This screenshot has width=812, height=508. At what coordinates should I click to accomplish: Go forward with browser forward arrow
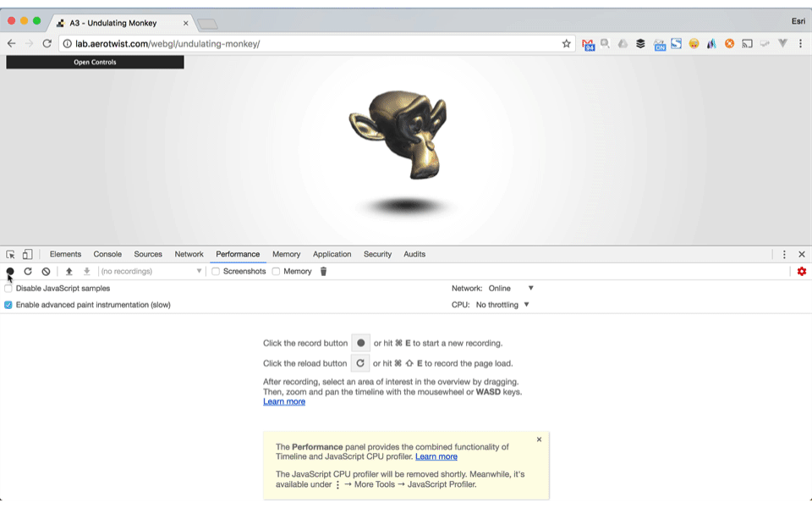coord(29,43)
